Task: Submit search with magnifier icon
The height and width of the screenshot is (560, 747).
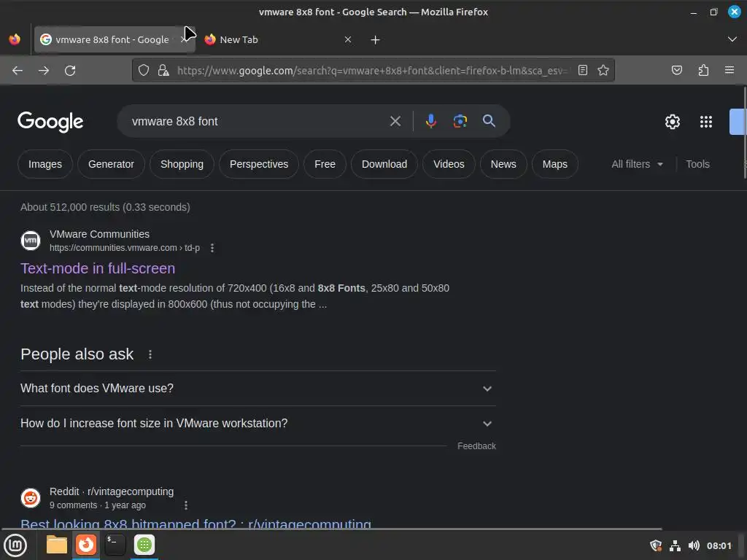Action: [489, 121]
